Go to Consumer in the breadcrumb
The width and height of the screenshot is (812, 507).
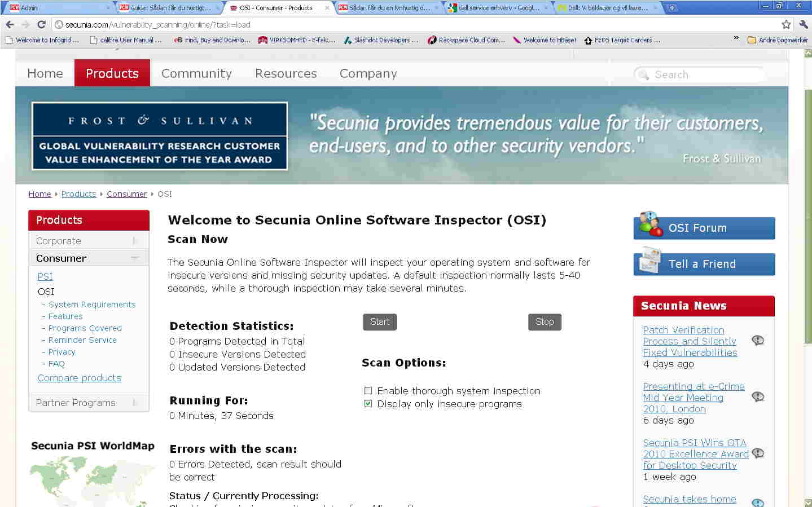point(127,194)
